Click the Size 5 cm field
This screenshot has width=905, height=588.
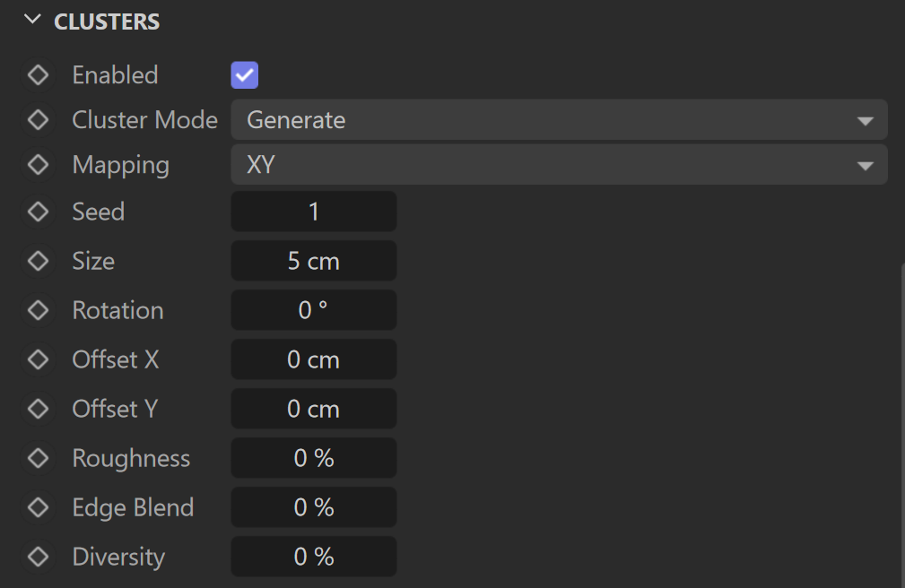(x=314, y=262)
